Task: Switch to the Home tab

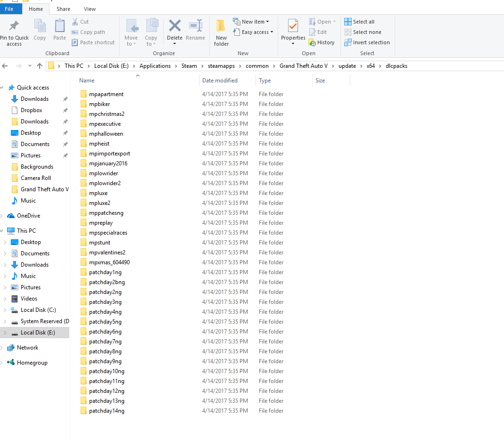Action: point(36,9)
